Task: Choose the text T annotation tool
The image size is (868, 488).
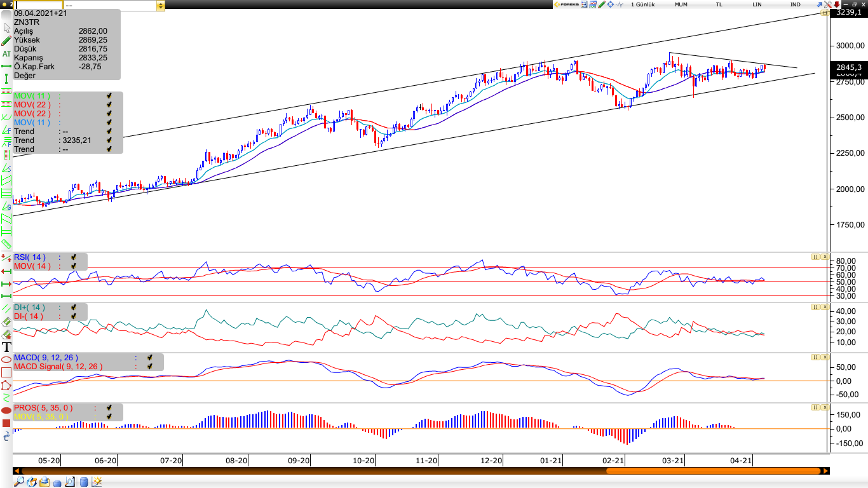Action: point(6,346)
